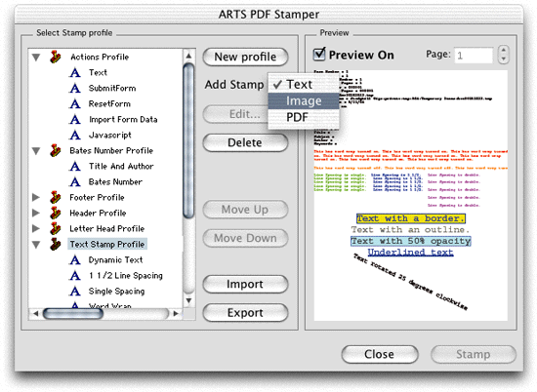Click the A icon beside Bates Number

(75, 182)
